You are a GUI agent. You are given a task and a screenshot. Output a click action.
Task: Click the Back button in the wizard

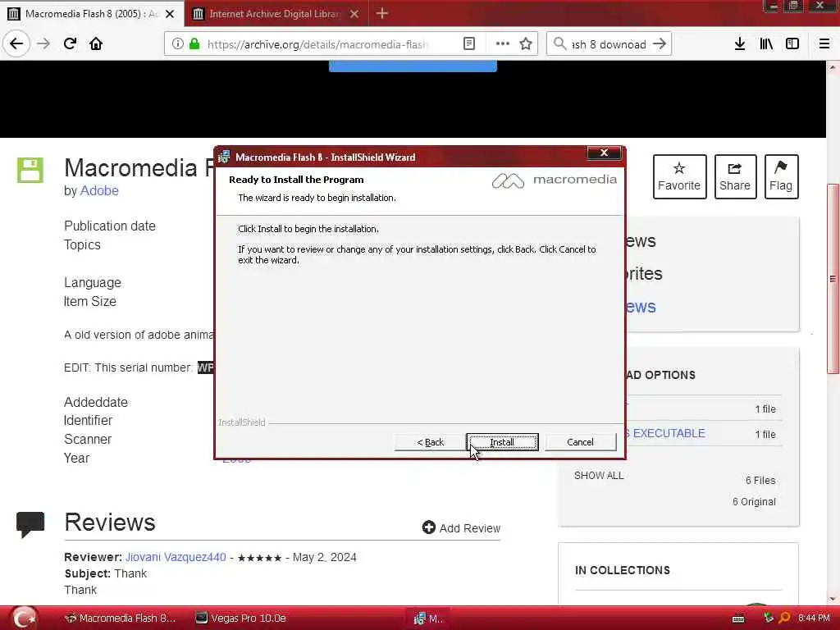pos(430,442)
